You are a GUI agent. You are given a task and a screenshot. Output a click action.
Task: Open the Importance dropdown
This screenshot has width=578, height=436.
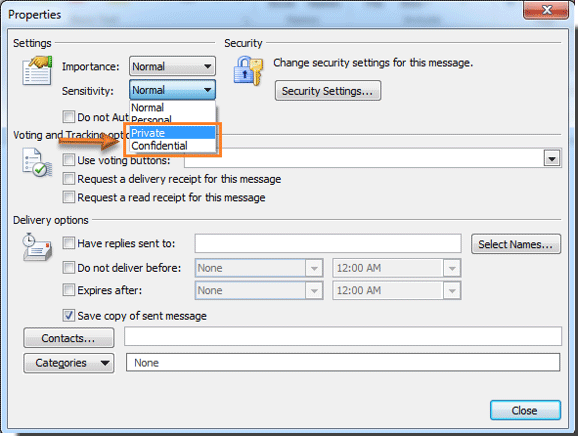point(172,66)
